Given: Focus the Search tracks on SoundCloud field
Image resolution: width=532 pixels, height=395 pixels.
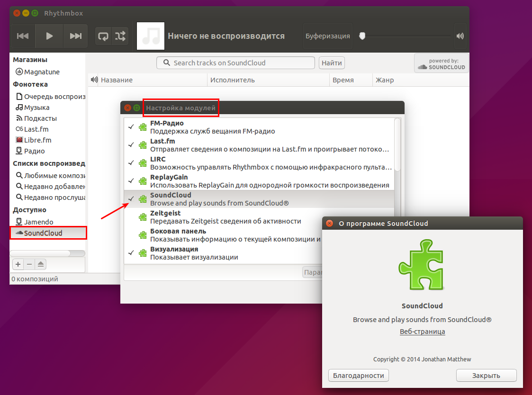Looking at the screenshot, I should coord(235,63).
